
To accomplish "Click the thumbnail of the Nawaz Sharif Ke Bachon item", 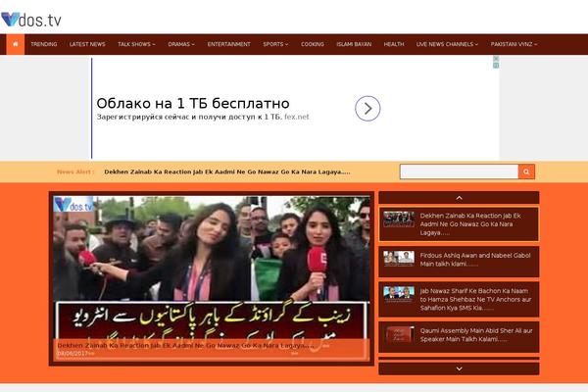I will pyautogui.click(x=399, y=294).
